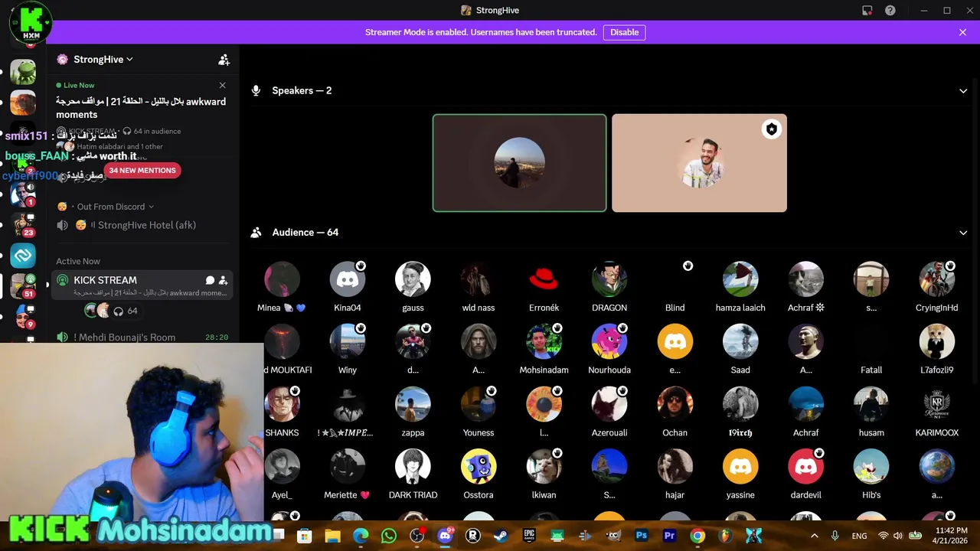The width and height of the screenshot is (980, 551).
Task: Disable Streamer Mode
Action: (x=624, y=32)
